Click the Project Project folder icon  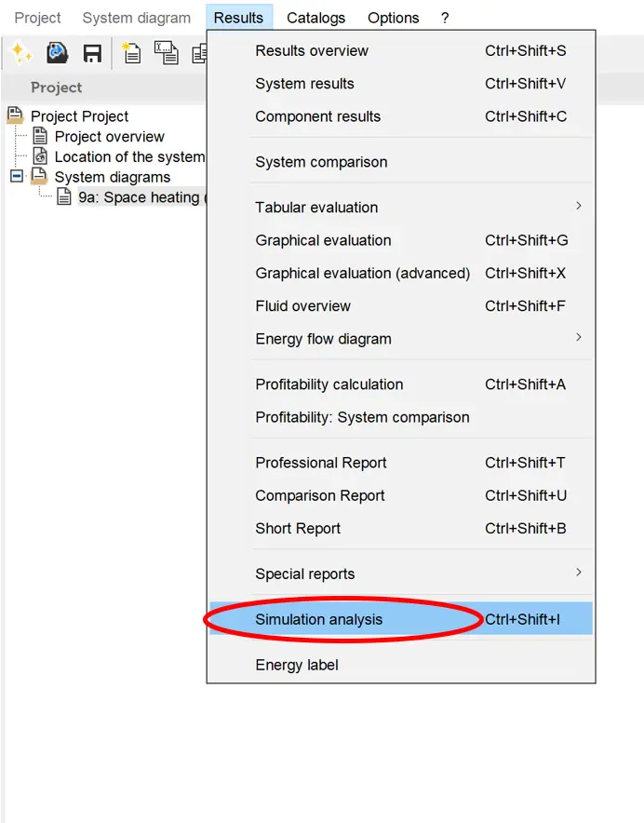[x=15, y=115]
